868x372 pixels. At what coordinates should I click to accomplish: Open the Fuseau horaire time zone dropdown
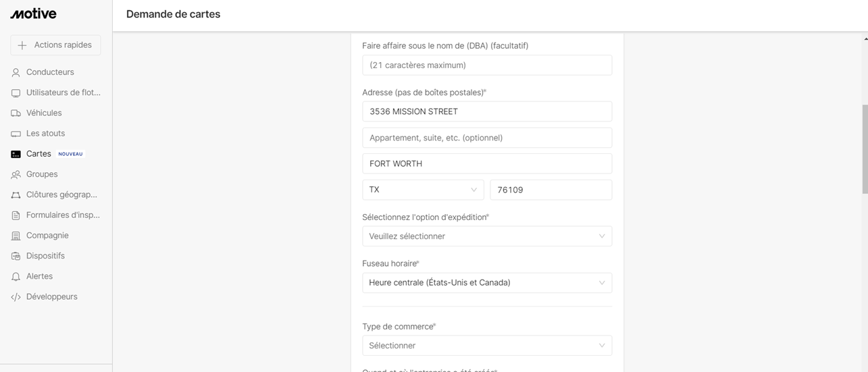point(487,283)
